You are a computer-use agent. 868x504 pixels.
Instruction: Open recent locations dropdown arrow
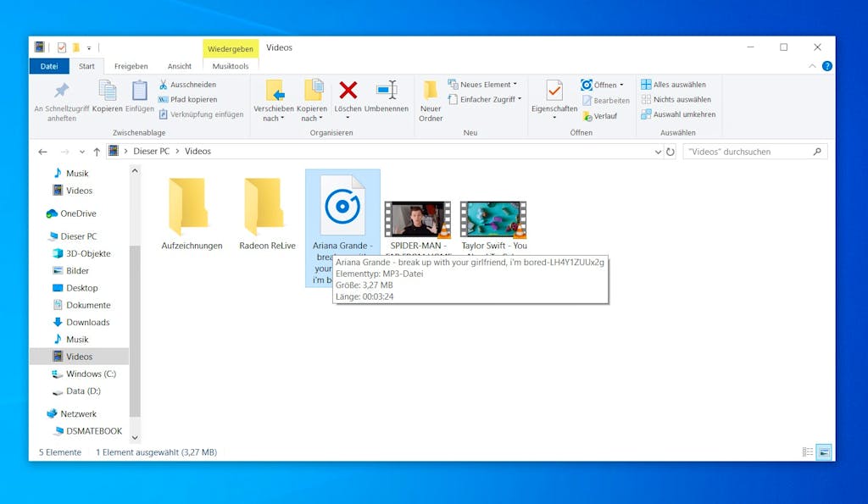[x=82, y=152]
